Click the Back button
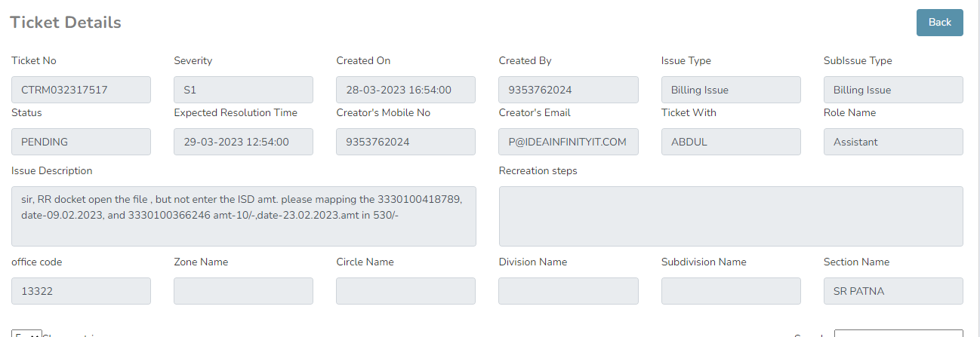 [x=939, y=23]
